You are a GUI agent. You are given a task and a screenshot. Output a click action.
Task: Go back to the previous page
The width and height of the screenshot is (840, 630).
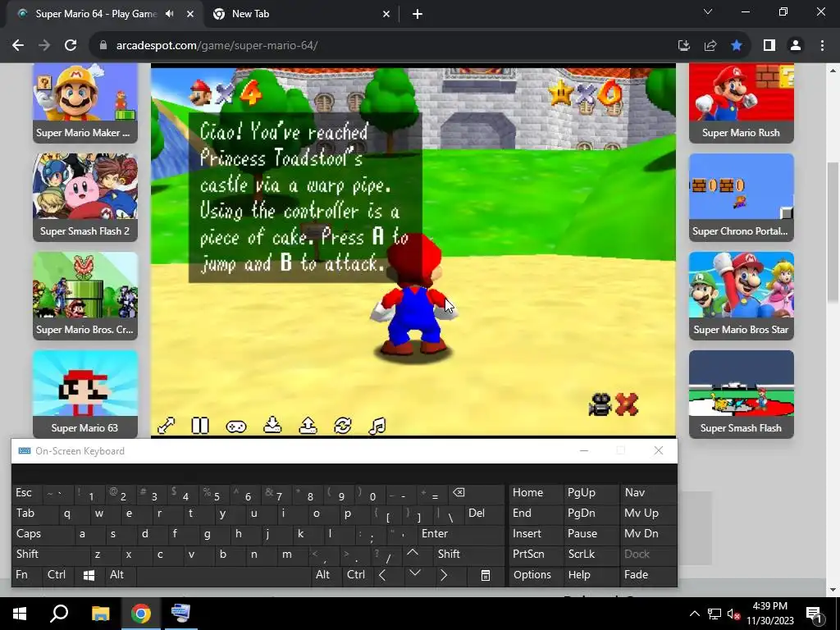[18, 46]
